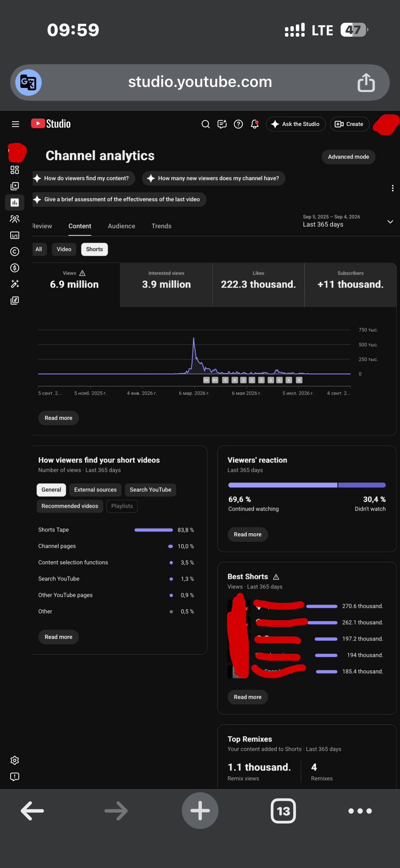Image resolution: width=400 pixels, height=868 pixels.
Task: Click the search magnifier icon in Studio header
Action: pyautogui.click(x=206, y=124)
